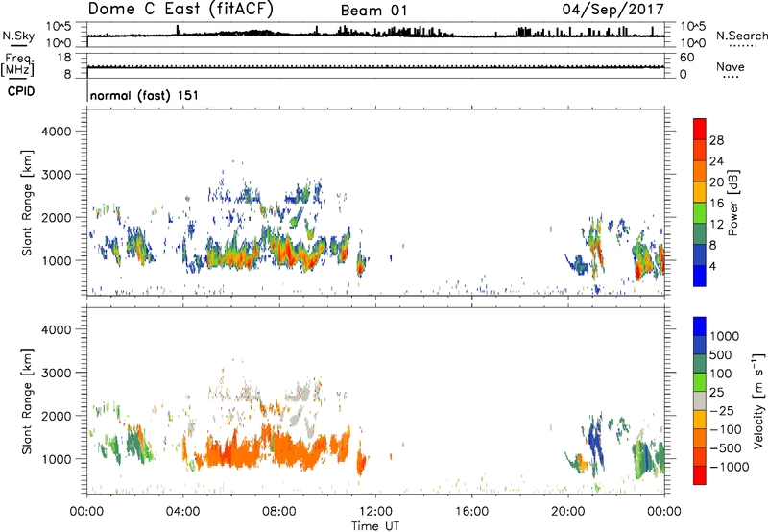The width and height of the screenshot is (768, 532).
Task: Click the '16' label on power color bar
Action: (x=716, y=204)
